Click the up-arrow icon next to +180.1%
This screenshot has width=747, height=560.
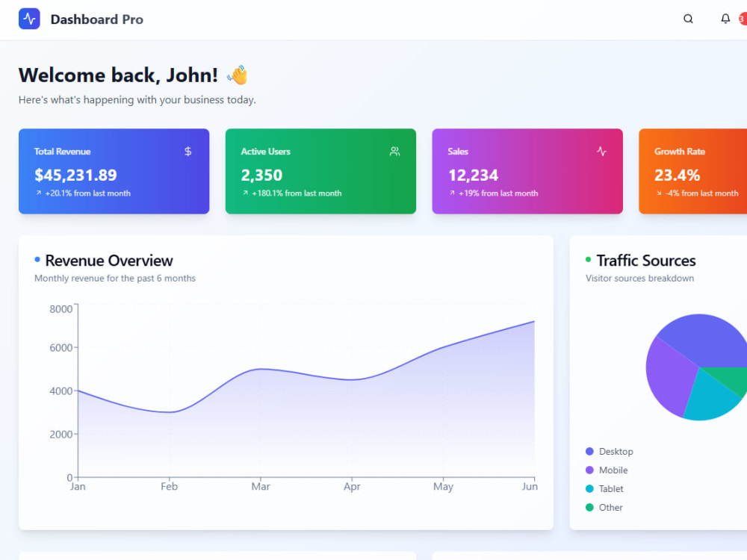(x=245, y=193)
